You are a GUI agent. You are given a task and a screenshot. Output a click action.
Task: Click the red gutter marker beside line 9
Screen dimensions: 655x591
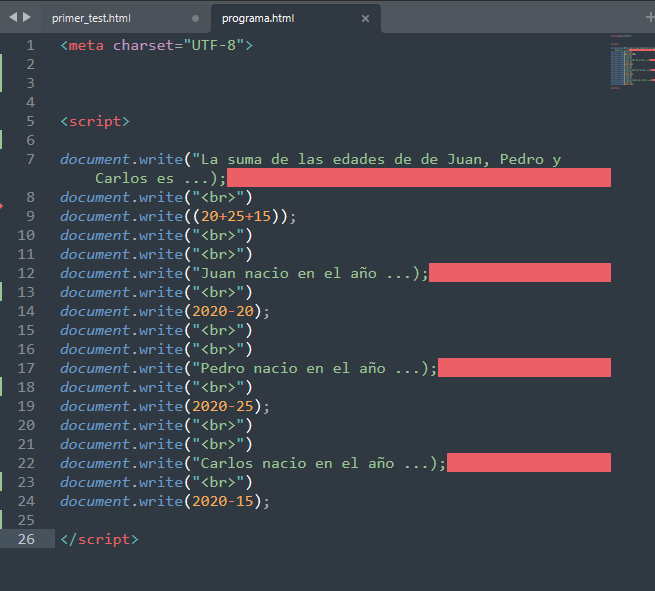click(x=2, y=206)
